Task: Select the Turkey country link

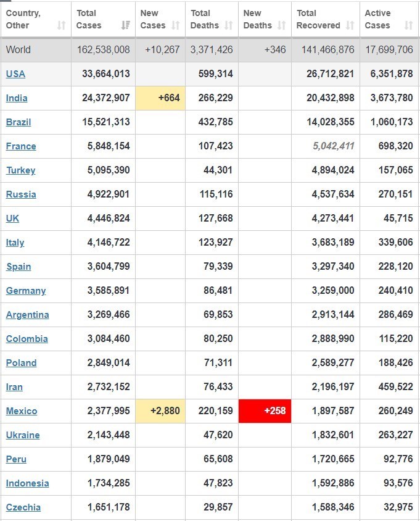Action: (21, 170)
